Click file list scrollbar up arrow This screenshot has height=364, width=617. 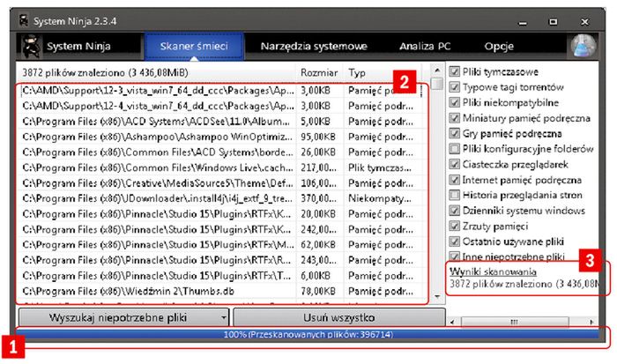tap(437, 71)
